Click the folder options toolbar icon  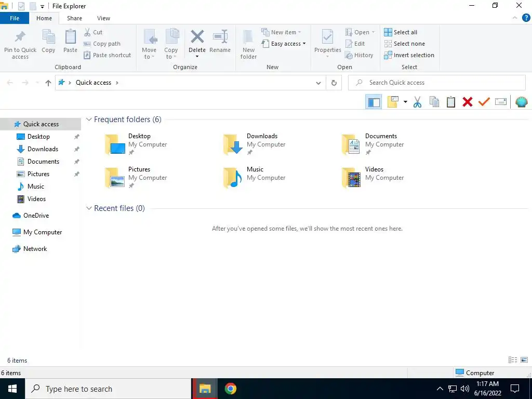point(393,102)
